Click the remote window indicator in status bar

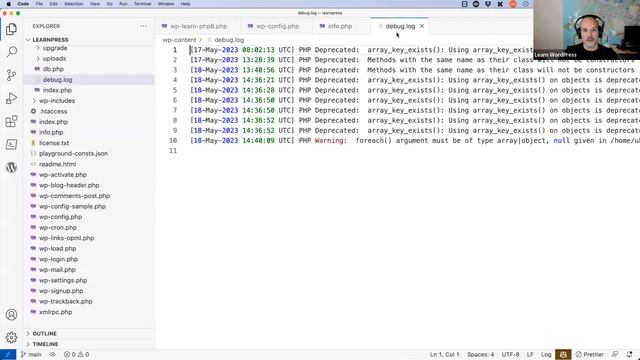(8, 355)
